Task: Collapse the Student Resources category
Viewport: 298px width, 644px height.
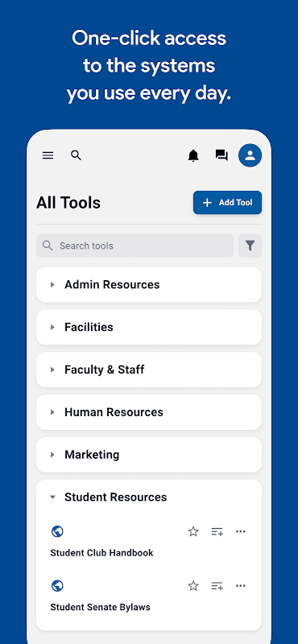Action: [x=149, y=497]
